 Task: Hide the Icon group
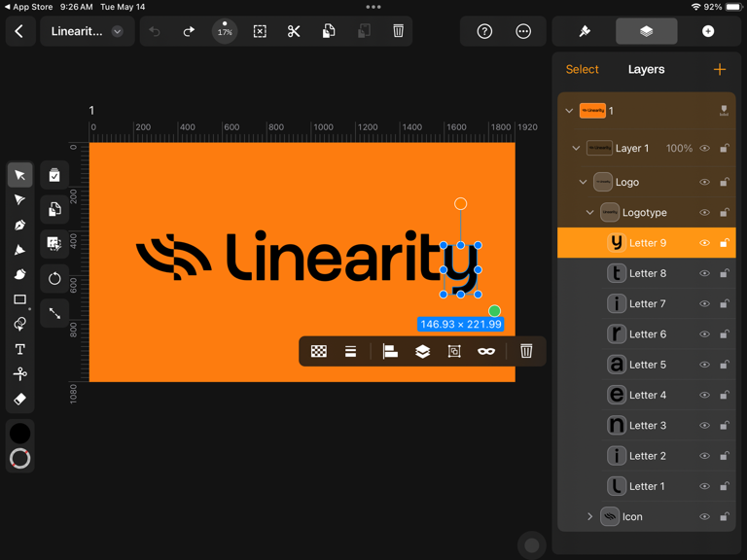click(704, 516)
